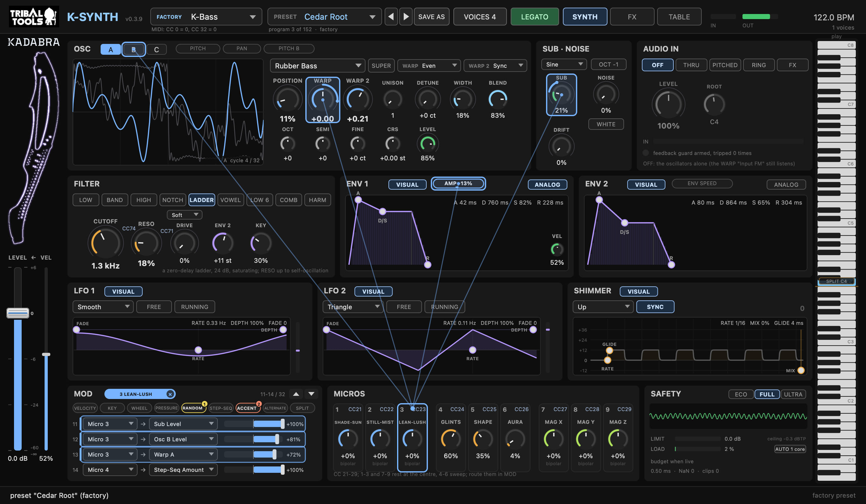
Task: Page down in the MOD slot list
Action: click(311, 394)
